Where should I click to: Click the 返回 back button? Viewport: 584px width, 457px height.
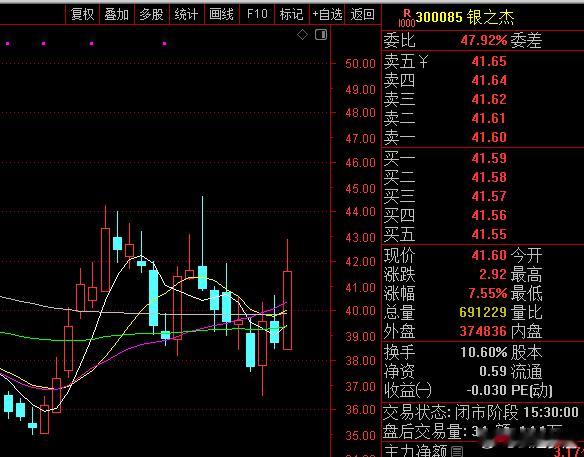[x=362, y=15]
